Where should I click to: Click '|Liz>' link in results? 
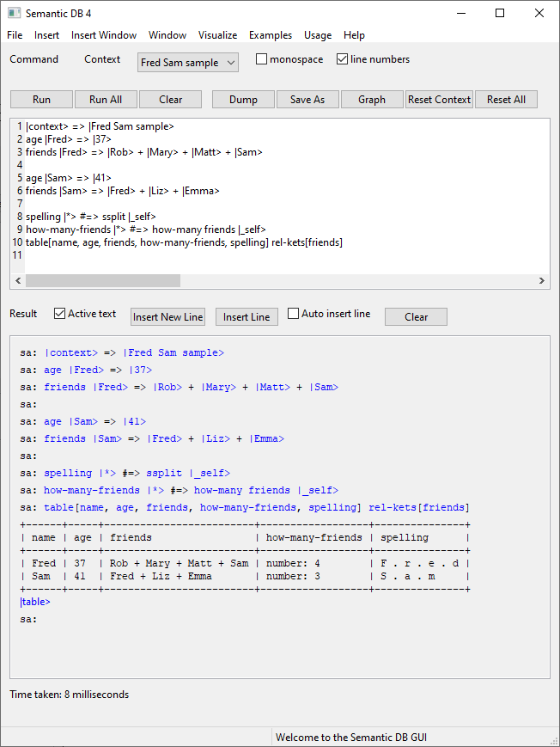click(x=216, y=438)
